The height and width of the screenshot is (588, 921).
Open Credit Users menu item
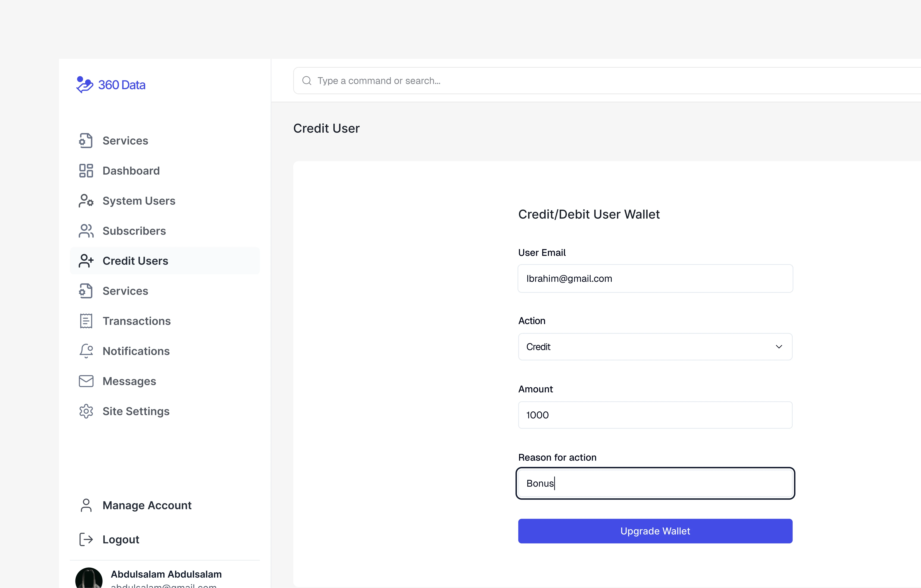coord(135,261)
